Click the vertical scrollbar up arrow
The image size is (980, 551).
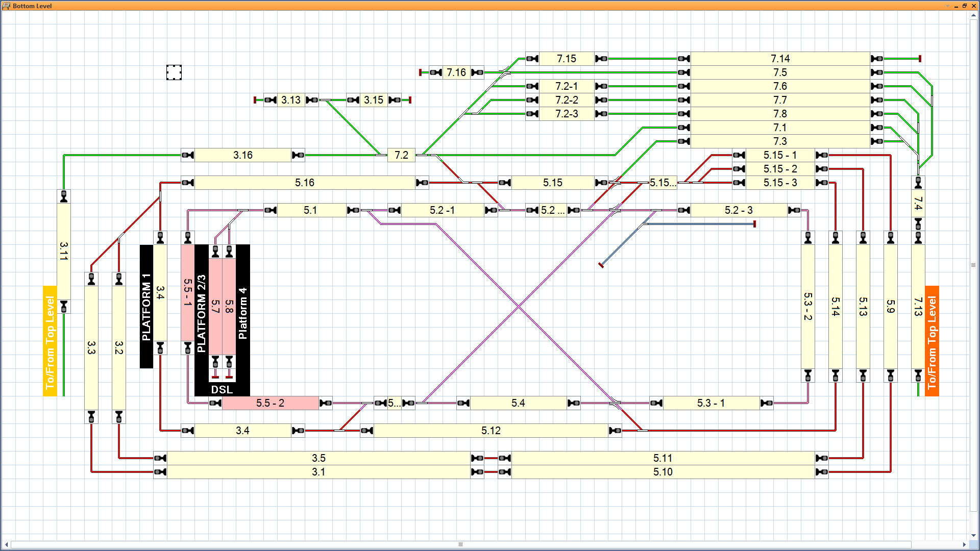pyautogui.click(x=974, y=16)
